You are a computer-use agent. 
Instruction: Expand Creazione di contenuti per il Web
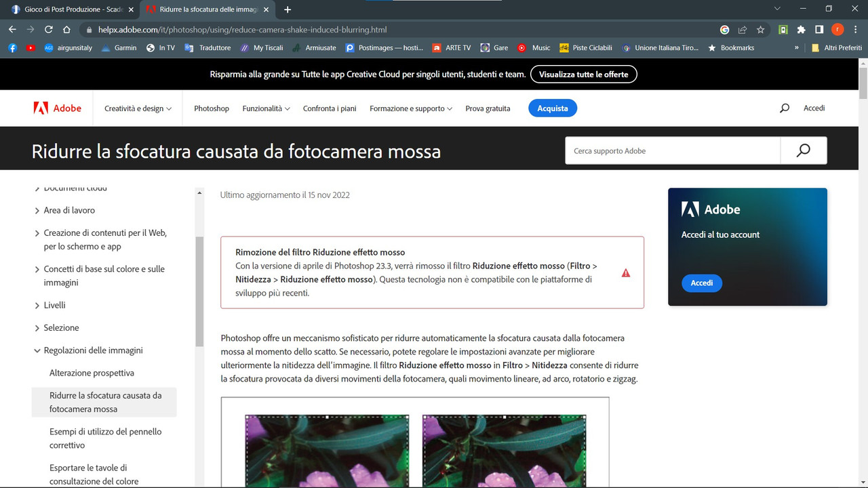(100, 239)
